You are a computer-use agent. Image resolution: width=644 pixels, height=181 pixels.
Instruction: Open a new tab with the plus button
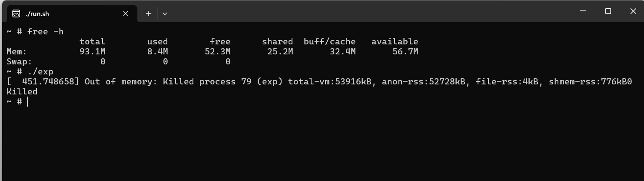coord(148,13)
